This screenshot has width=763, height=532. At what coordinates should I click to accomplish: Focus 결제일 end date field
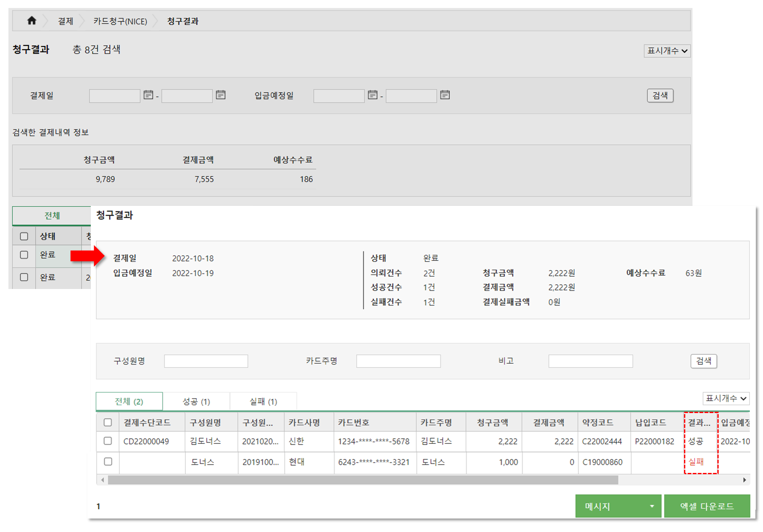(187, 96)
